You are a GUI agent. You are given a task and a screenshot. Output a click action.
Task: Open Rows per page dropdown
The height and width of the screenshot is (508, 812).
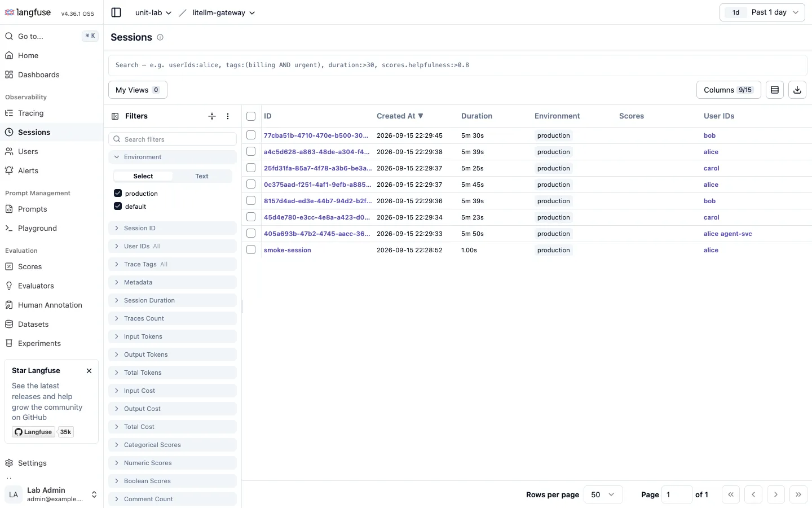coord(603,494)
